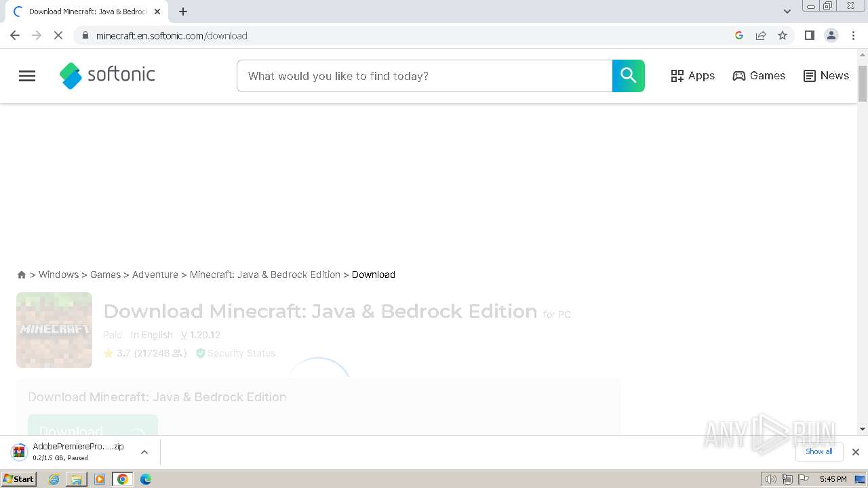The width and height of the screenshot is (868, 488).
Task: Open the Chrome three-dot menu
Action: (853, 35)
